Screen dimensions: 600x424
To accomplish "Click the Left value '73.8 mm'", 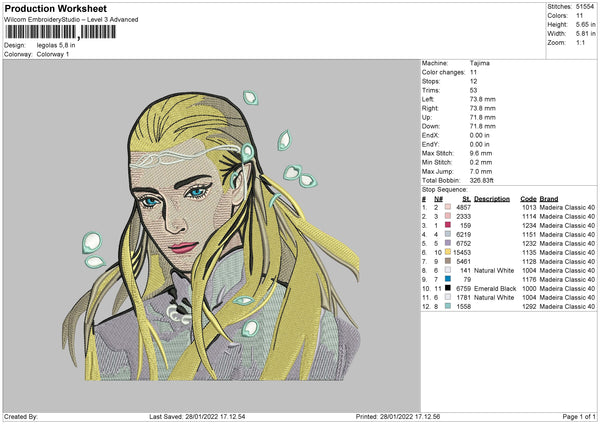I will [483, 99].
